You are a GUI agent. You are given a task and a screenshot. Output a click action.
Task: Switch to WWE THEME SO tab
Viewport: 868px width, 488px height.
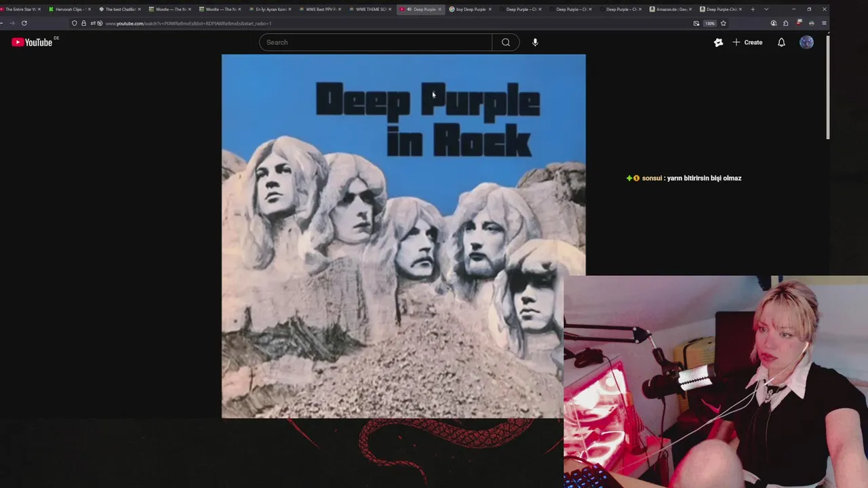point(370,9)
